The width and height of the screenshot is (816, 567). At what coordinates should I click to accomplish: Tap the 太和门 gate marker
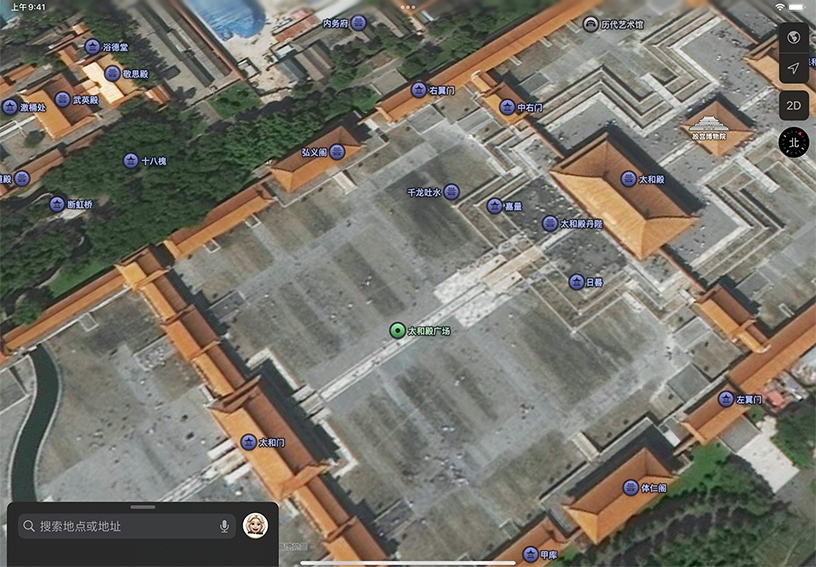(x=249, y=442)
